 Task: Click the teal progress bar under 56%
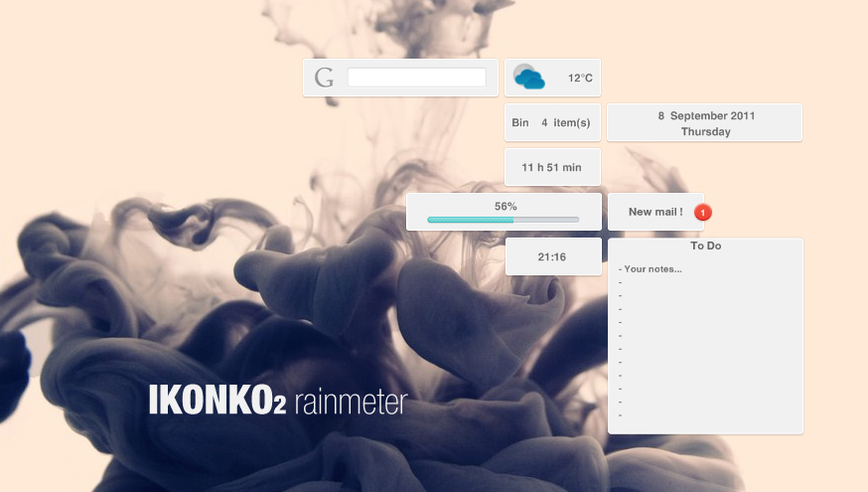point(471,219)
